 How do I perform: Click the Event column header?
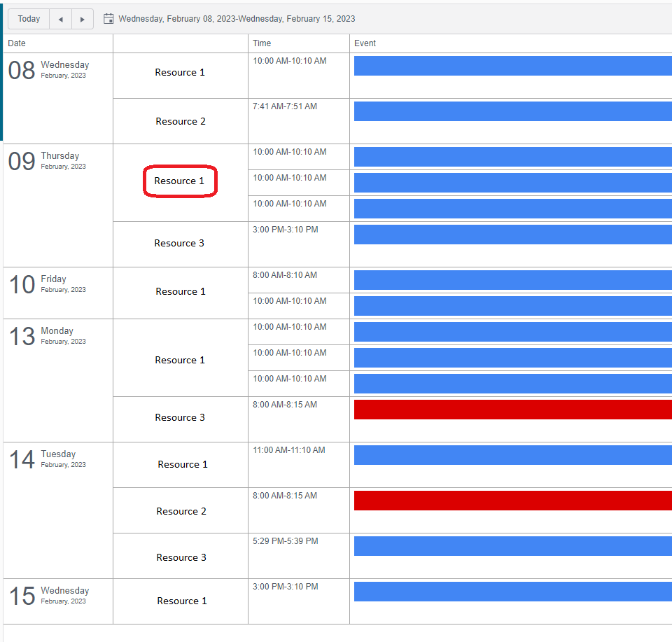(365, 43)
